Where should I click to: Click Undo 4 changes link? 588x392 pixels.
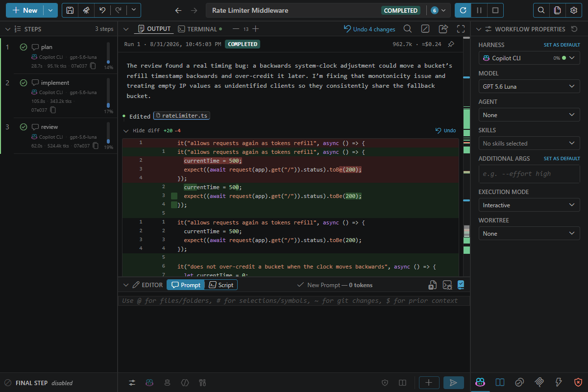click(369, 29)
